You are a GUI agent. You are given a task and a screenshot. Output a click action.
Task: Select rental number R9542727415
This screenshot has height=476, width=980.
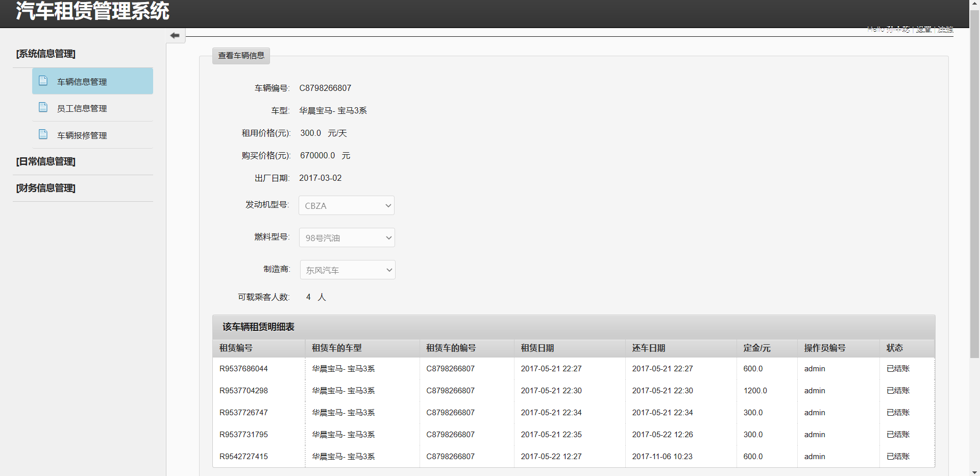243,457
